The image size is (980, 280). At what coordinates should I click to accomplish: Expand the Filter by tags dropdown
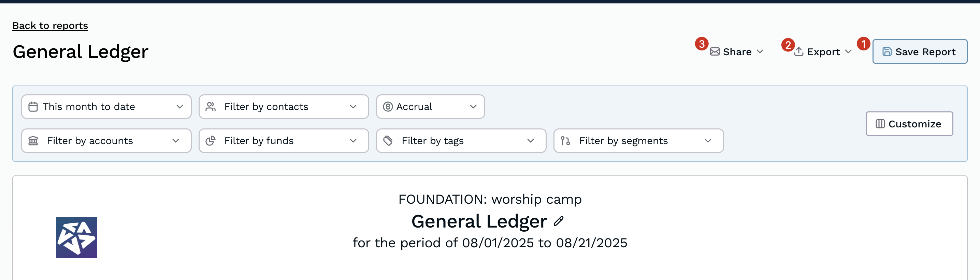[461, 141]
